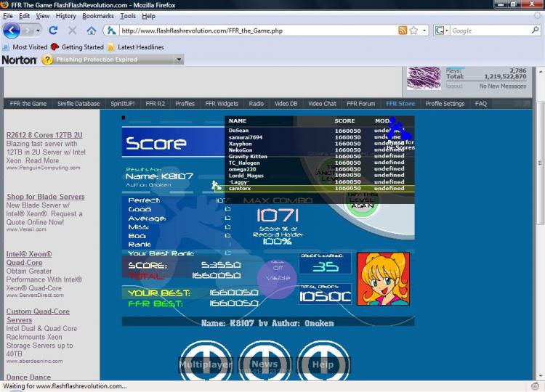The height and width of the screenshot is (392, 545).
Task: Click the Reload page icon
Action: pyautogui.click(x=53, y=30)
